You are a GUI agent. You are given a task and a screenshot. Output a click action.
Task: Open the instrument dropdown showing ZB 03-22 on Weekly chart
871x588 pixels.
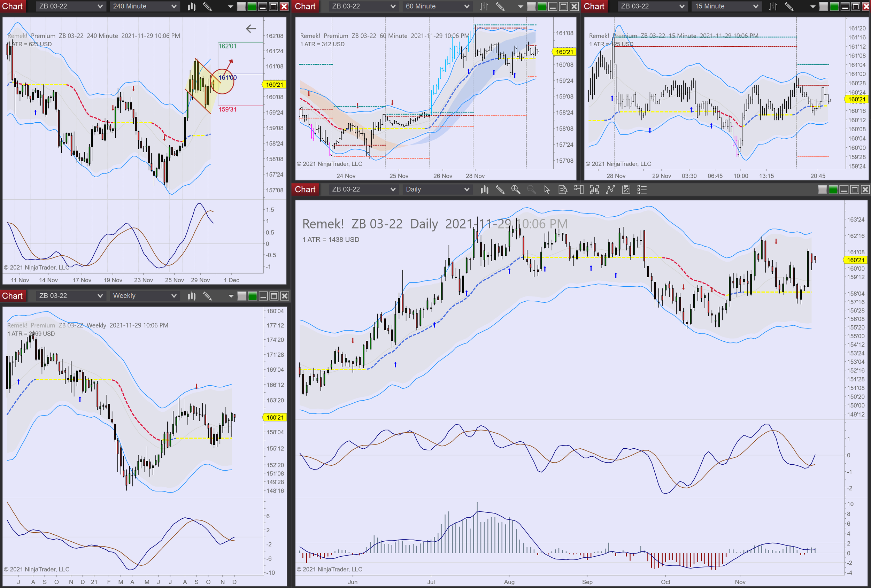(70, 296)
